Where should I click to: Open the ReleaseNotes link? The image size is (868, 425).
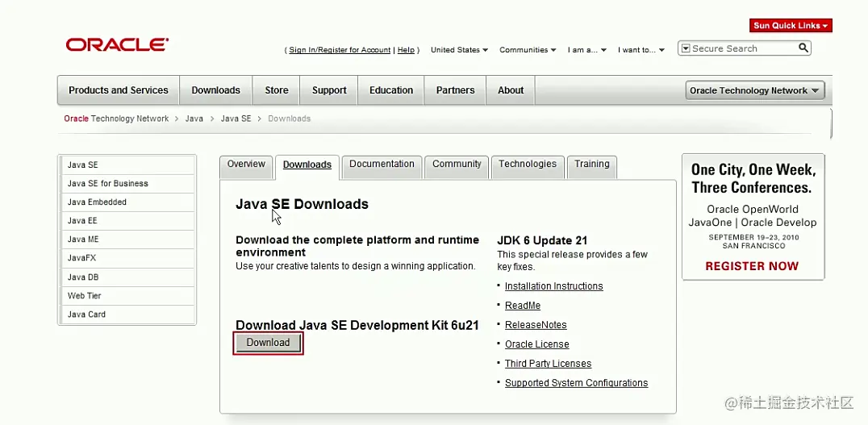click(536, 325)
